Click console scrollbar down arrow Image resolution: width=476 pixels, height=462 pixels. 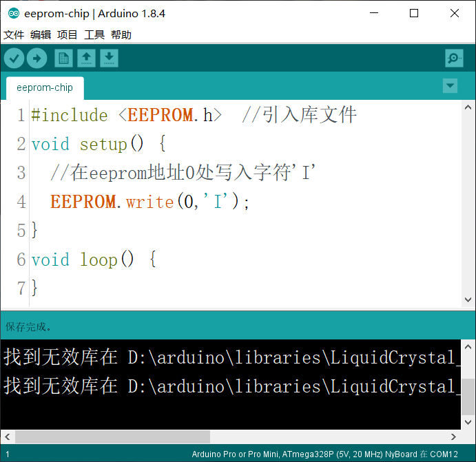[468, 422]
